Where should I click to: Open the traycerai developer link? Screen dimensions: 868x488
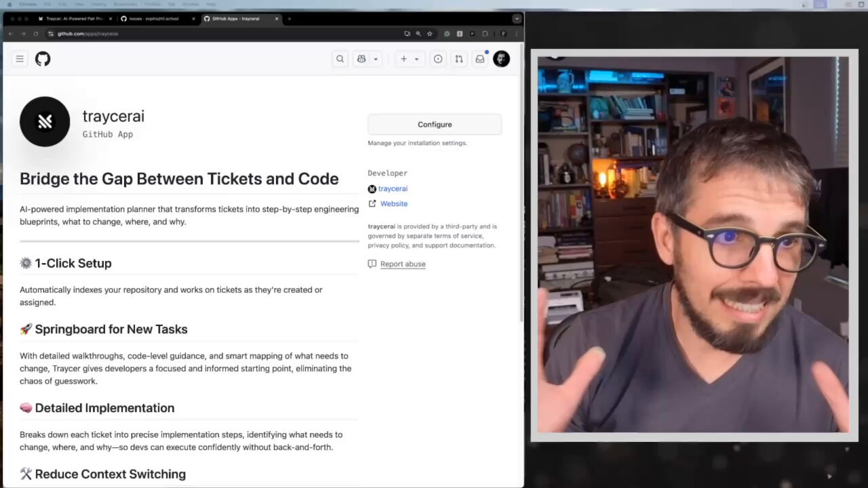(393, 189)
